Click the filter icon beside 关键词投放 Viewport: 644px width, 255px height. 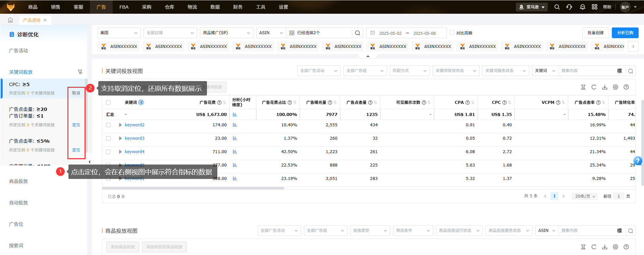(x=80, y=72)
